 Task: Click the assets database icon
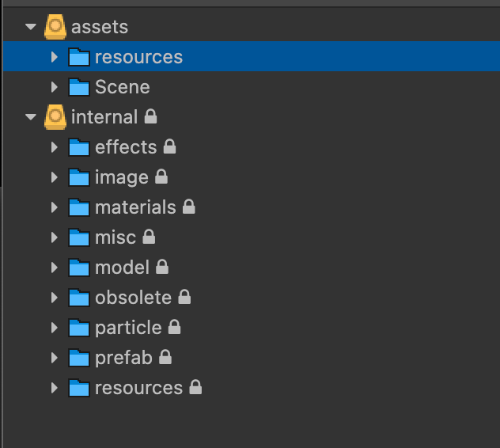(55, 27)
